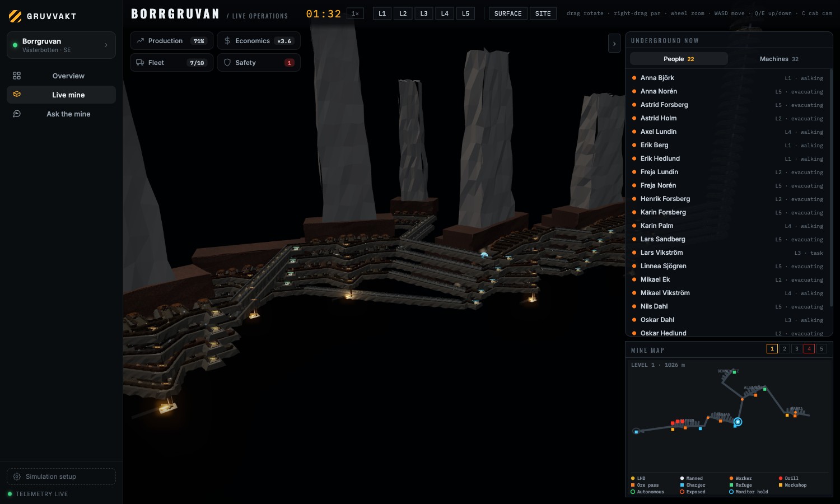Select mine map level 3
This screenshot has height=504, width=840.
(797, 349)
